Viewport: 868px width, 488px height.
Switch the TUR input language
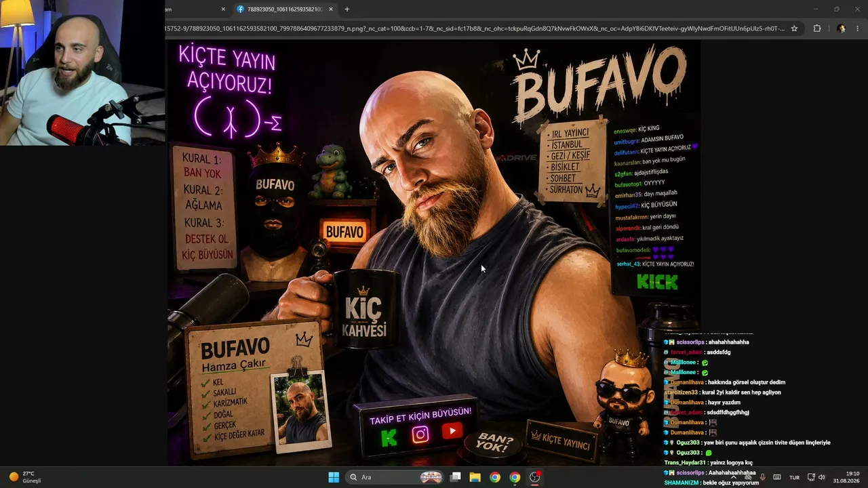(794, 477)
